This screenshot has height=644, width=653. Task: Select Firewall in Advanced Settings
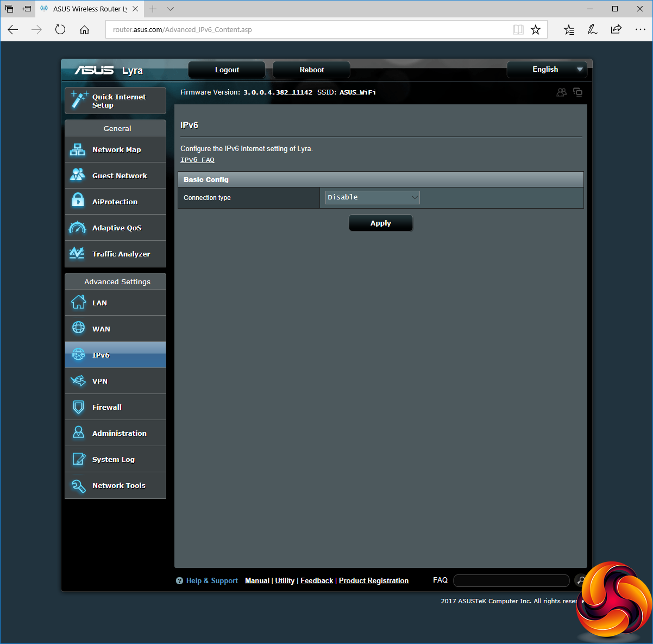(115, 407)
